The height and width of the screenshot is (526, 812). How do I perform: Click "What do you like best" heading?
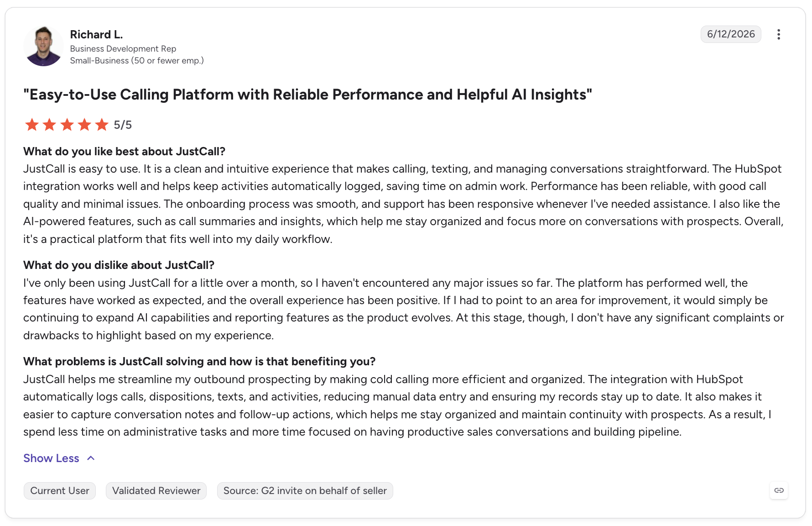125,152
